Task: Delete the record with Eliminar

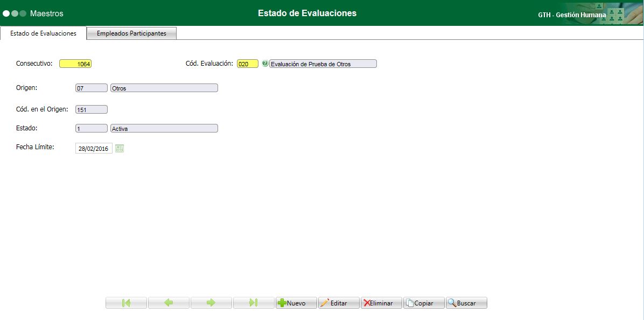Action: coord(381,303)
